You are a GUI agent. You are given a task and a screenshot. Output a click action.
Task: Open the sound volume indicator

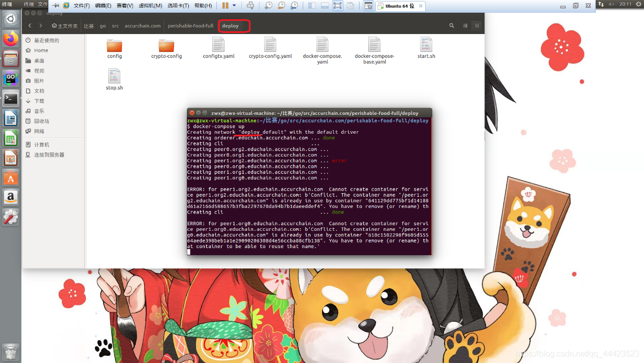(611, 4)
